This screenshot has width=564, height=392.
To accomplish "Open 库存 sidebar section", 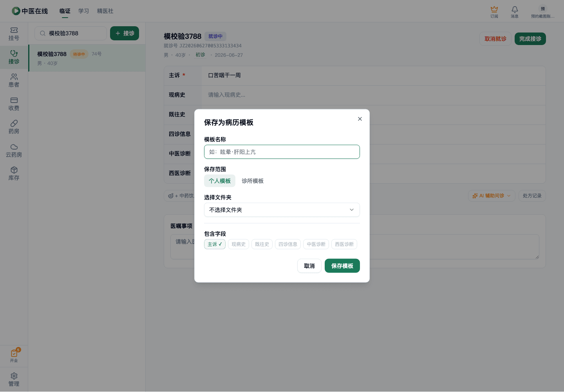I will point(14,174).
